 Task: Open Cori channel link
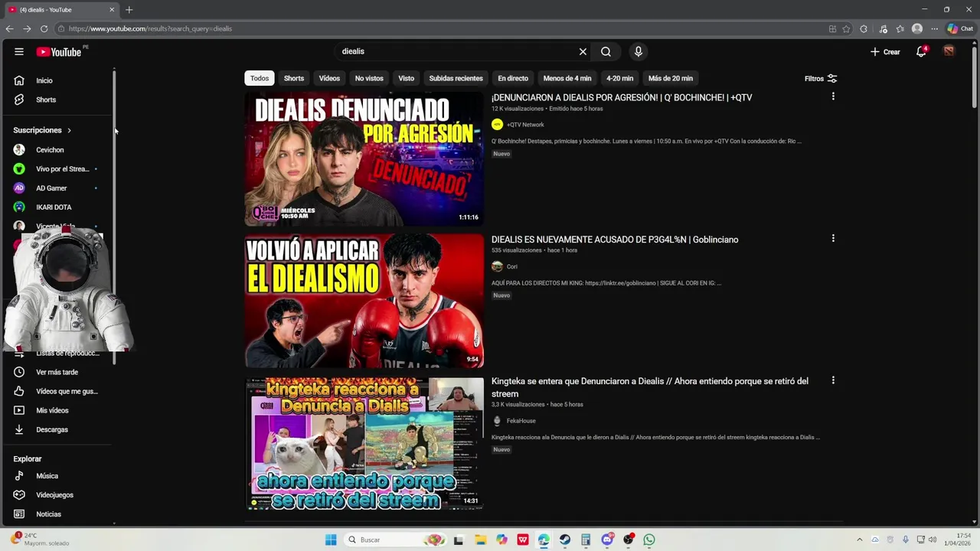click(x=512, y=266)
